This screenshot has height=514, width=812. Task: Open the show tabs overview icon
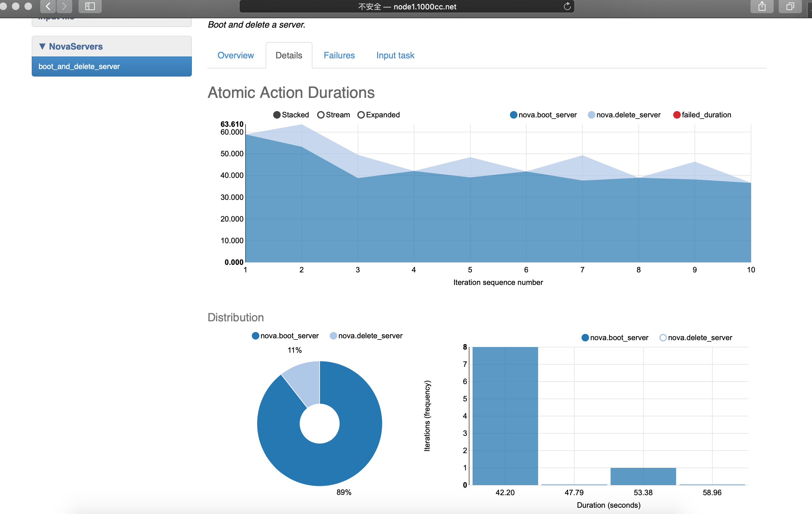point(790,6)
